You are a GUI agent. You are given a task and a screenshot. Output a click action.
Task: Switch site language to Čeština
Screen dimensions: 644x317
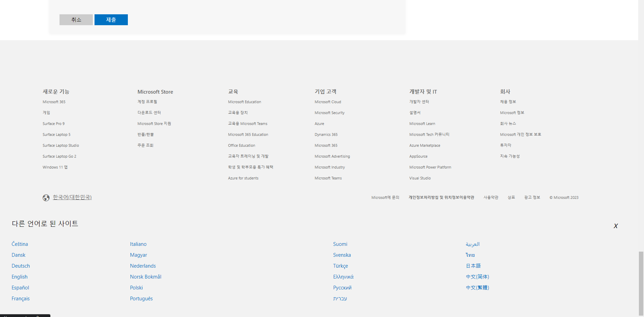[20, 244]
